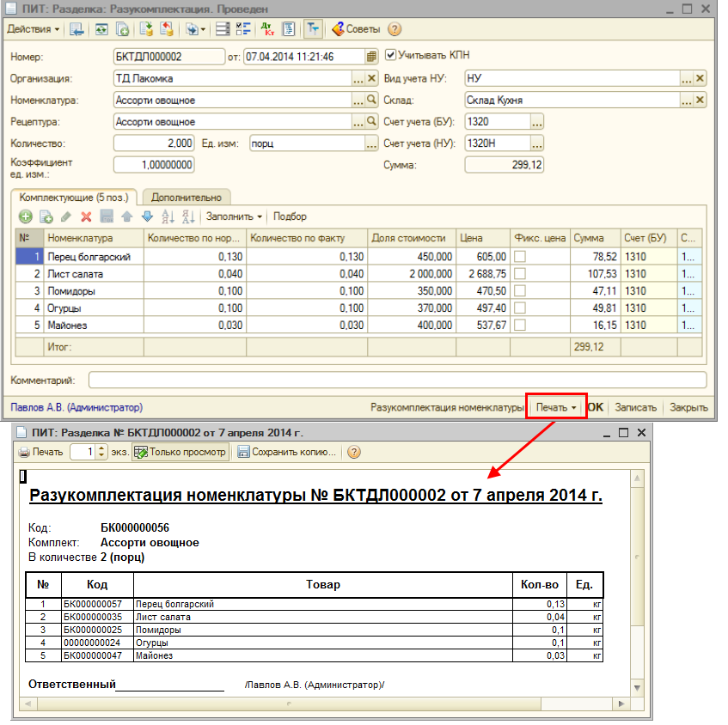
Task: Click Сохранить копию in print preview
Action: click(288, 452)
